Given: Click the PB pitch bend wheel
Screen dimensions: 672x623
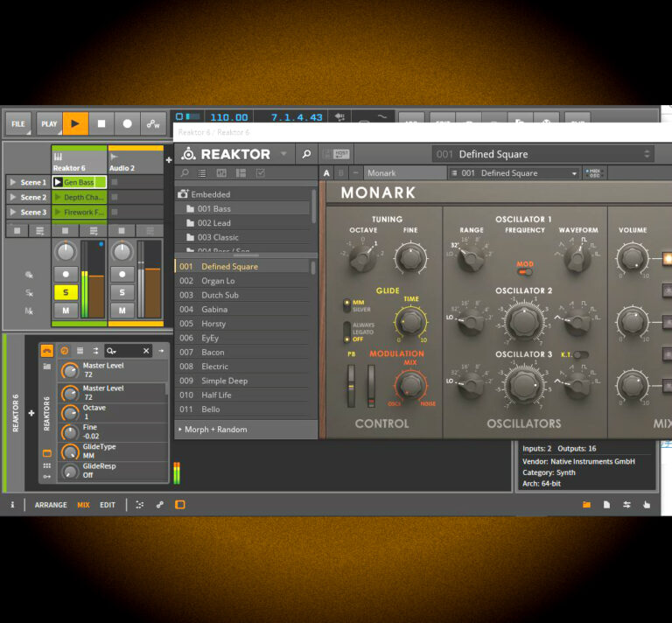Looking at the screenshot, I should [351, 386].
